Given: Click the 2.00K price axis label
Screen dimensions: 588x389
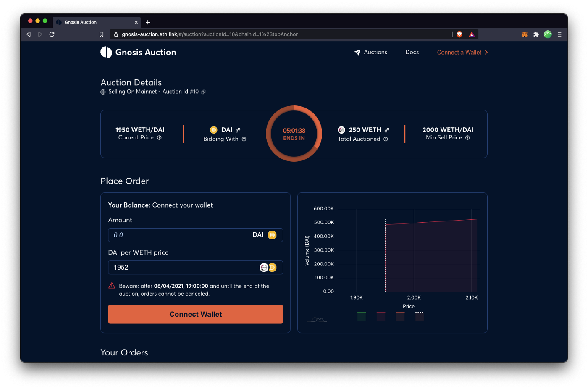Looking at the screenshot, I should pos(414,297).
